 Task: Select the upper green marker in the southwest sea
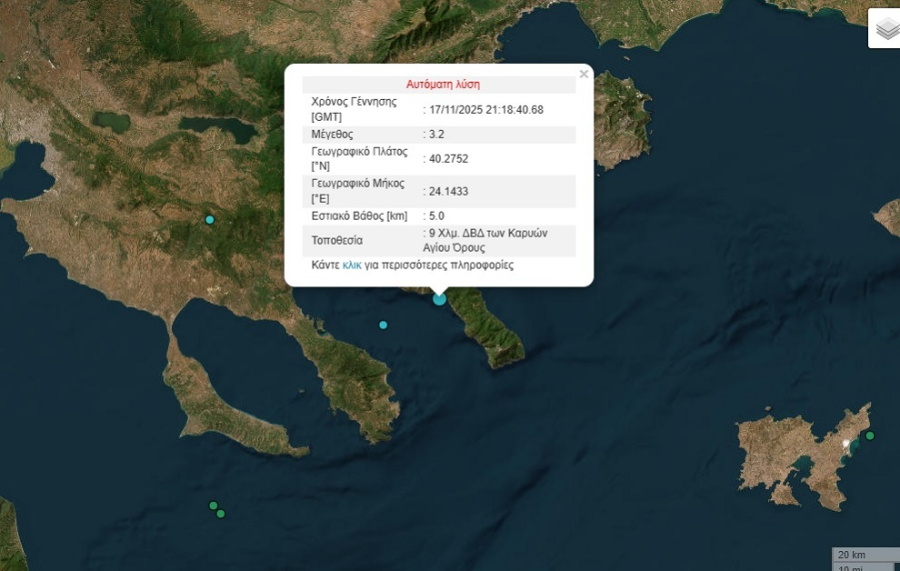[x=213, y=506]
